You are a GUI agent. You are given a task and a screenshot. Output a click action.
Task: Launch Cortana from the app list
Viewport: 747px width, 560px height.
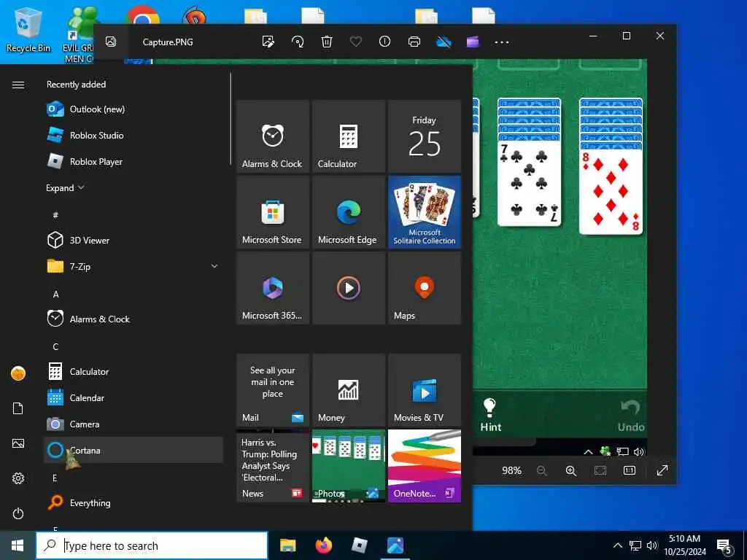(133, 449)
